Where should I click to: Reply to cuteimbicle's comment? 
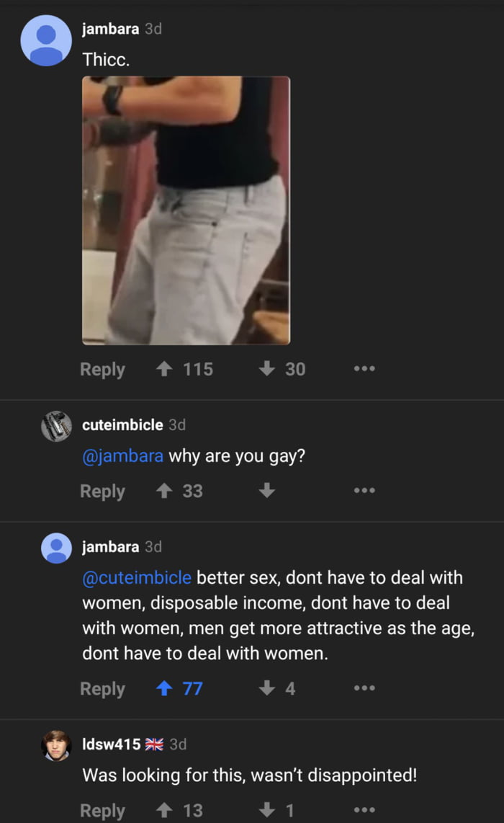click(102, 491)
